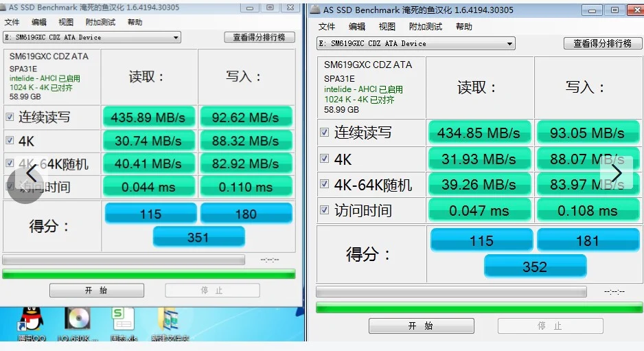
Task: Toggle 4K-64K随机 checkbox in right window
Action: [325, 183]
